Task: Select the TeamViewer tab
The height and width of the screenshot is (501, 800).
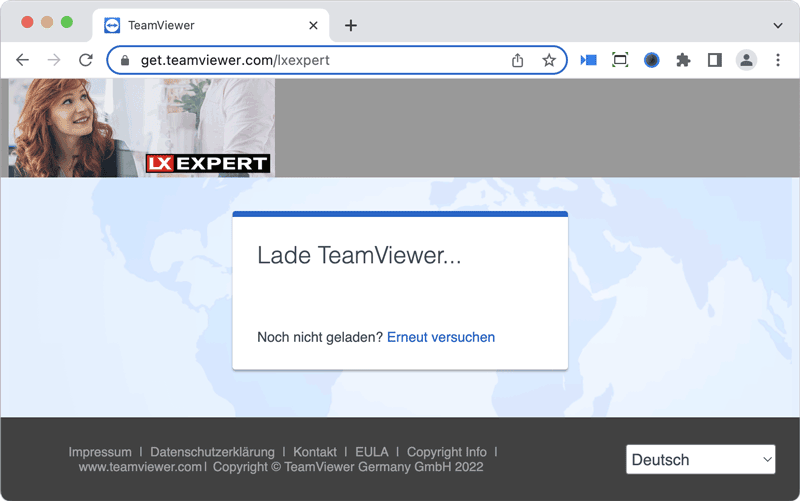Action: tap(211, 26)
